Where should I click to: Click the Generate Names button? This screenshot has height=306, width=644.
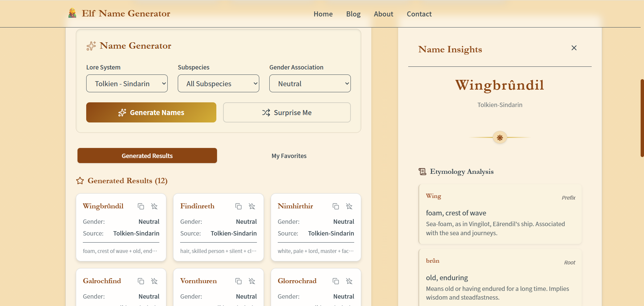[151, 112]
